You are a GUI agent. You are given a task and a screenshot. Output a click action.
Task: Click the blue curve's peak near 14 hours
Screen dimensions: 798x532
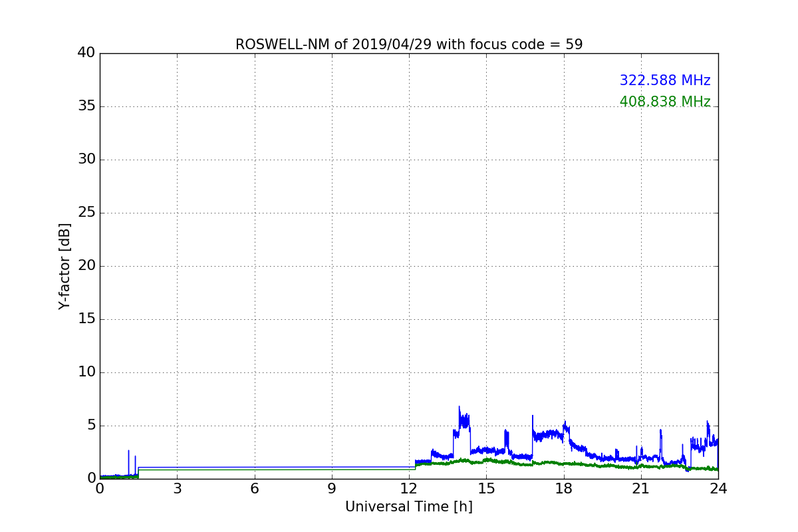coord(459,407)
